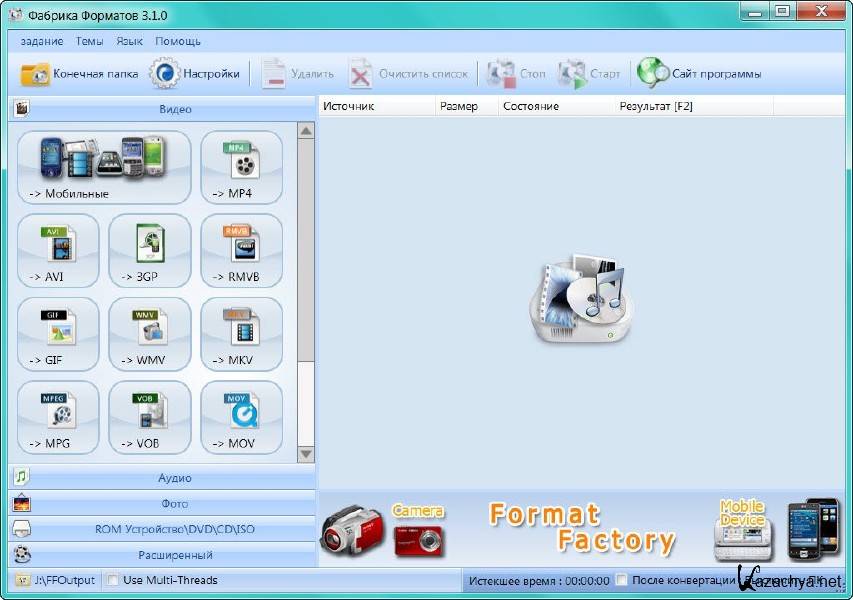This screenshot has height=600, width=853.
Task: Click the VOB format icon
Action: (149, 417)
